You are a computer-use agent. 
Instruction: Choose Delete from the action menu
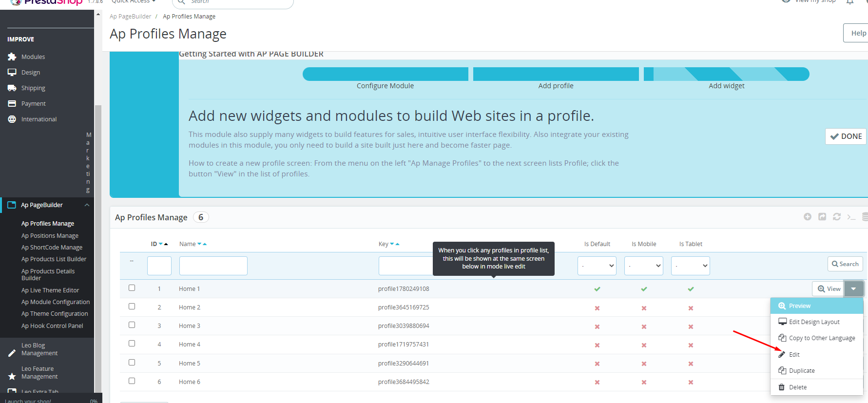pos(817,387)
